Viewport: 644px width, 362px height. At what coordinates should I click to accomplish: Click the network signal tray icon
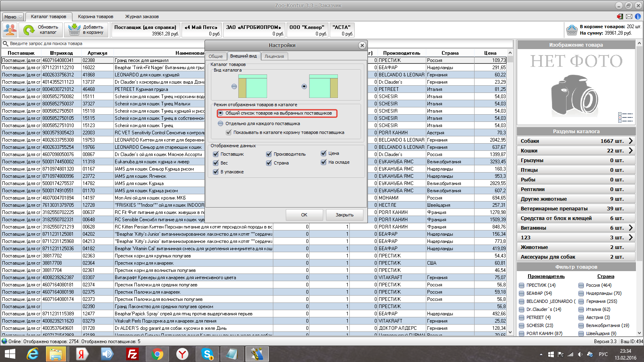pyautogui.click(x=570, y=354)
